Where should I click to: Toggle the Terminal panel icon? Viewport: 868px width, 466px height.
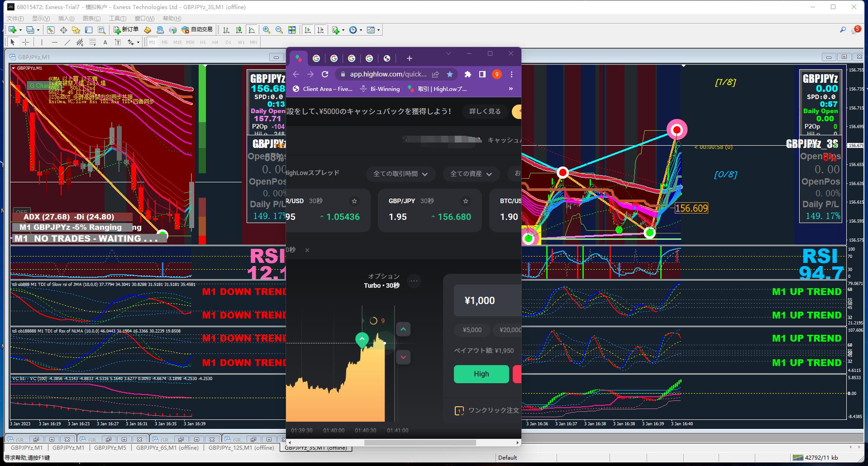click(89, 30)
